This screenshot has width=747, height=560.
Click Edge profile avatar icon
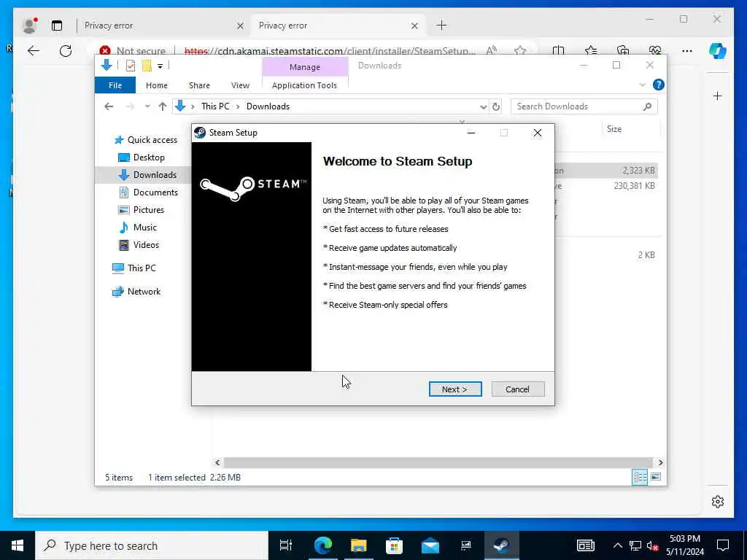click(x=29, y=26)
